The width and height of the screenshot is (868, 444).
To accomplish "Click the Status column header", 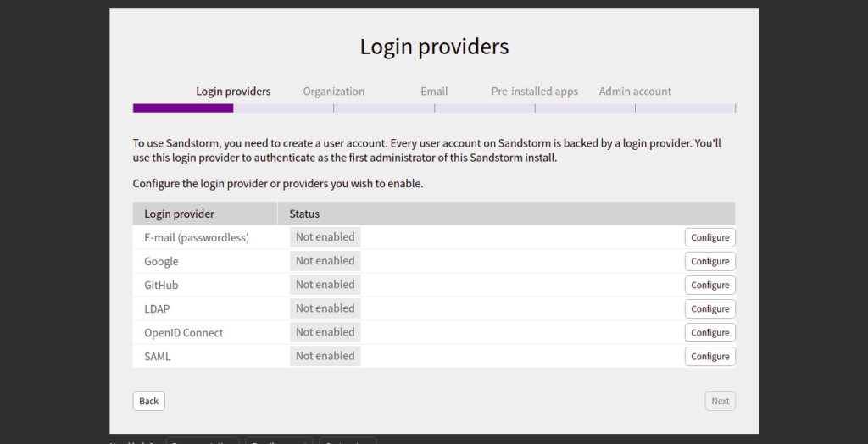I will tap(506, 214).
